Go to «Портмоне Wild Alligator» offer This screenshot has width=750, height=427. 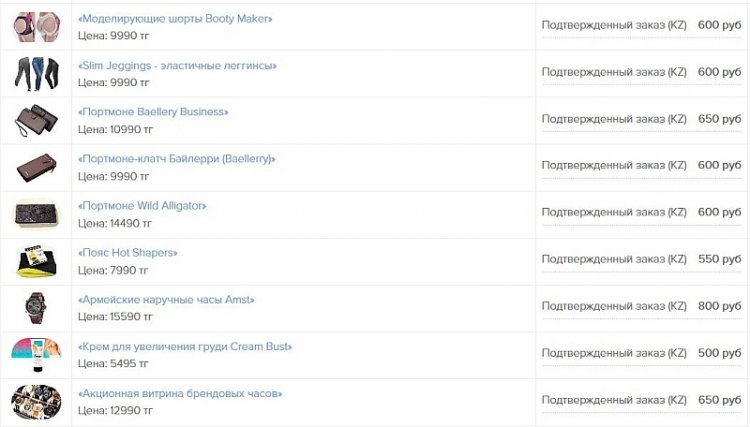click(142, 206)
